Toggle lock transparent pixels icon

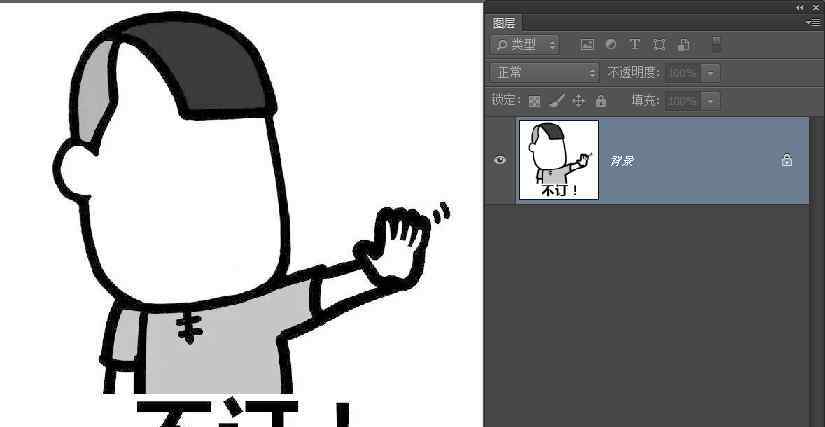tap(534, 101)
